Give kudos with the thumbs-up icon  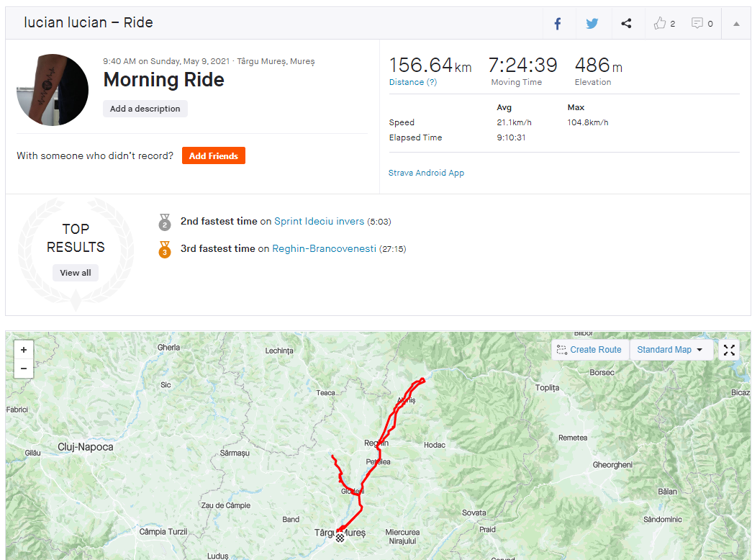tap(660, 24)
